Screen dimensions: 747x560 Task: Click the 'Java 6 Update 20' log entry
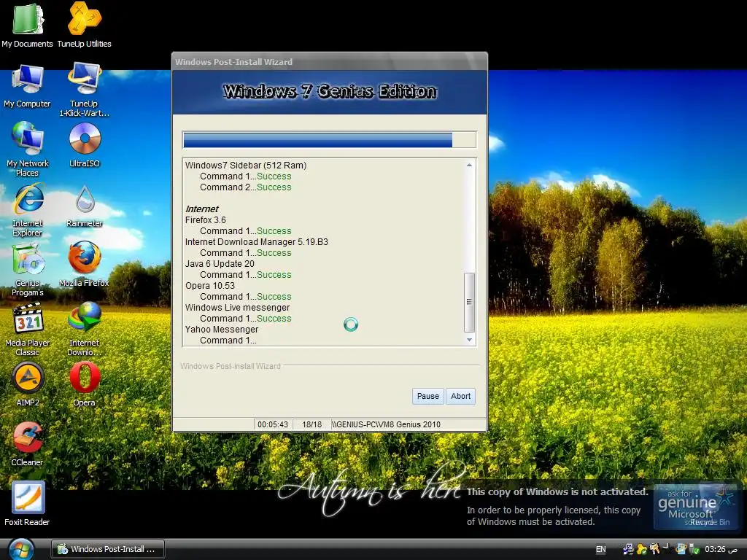point(220,264)
